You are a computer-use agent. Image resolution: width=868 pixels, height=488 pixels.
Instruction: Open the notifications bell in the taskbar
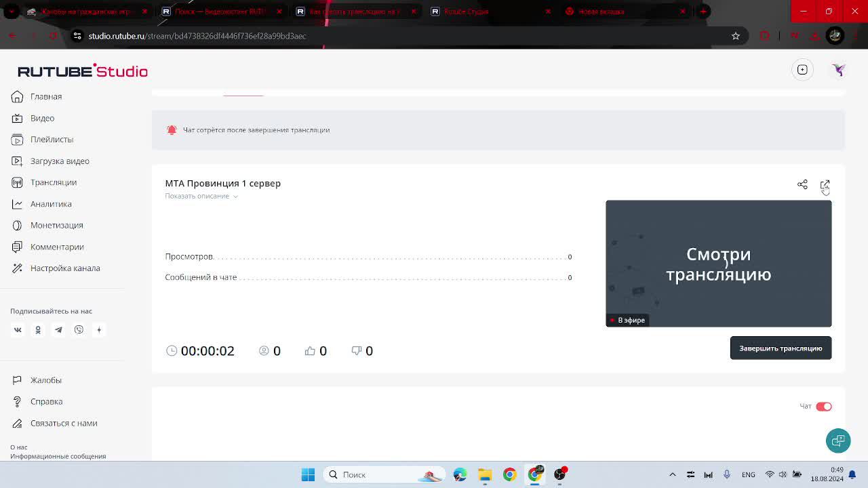[852, 474]
